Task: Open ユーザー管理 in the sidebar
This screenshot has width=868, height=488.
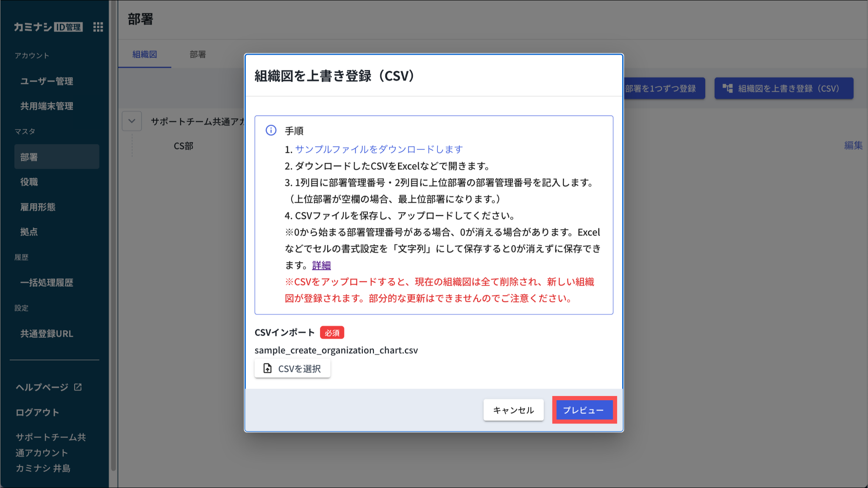Action: (x=47, y=81)
